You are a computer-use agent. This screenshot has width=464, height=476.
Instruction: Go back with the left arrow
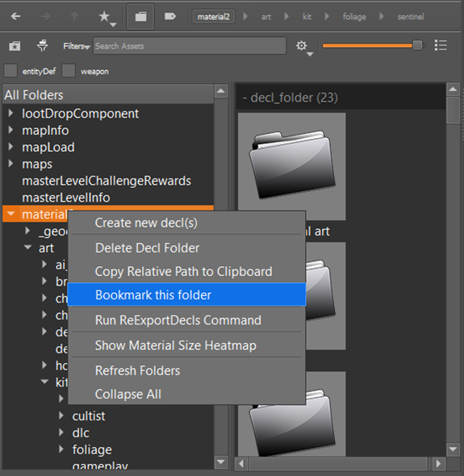tap(15, 16)
